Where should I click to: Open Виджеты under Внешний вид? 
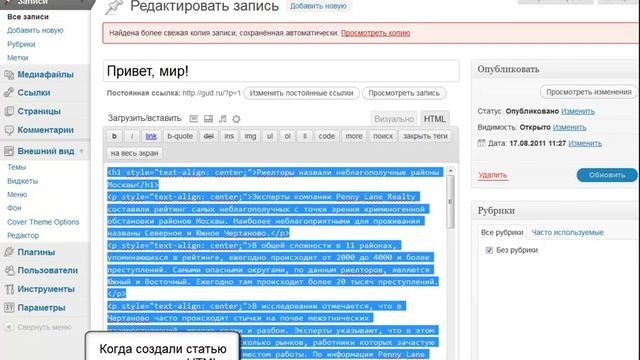point(22,181)
